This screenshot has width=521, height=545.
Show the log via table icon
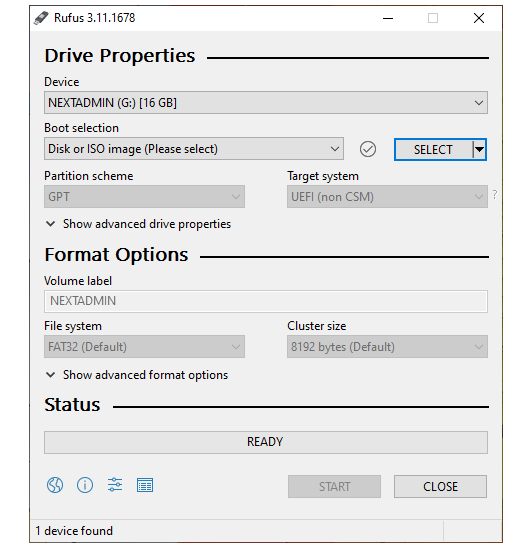[x=145, y=485]
